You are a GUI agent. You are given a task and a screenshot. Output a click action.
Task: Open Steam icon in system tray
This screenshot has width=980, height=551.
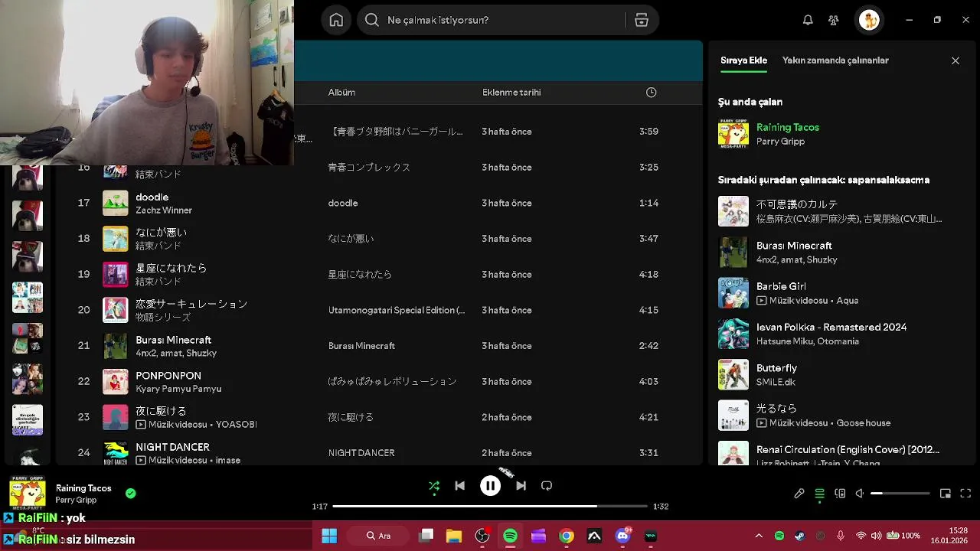click(x=799, y=536)
